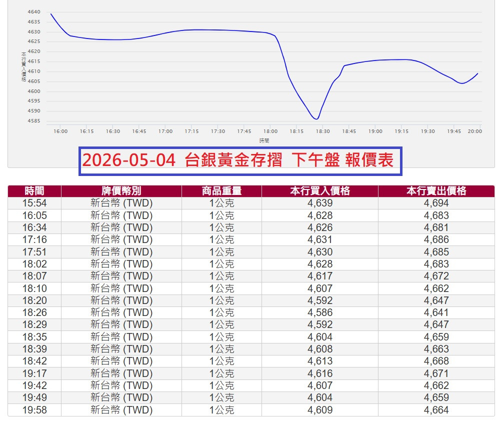Click the 4640 y-axis label

click(x=34, y=12)
